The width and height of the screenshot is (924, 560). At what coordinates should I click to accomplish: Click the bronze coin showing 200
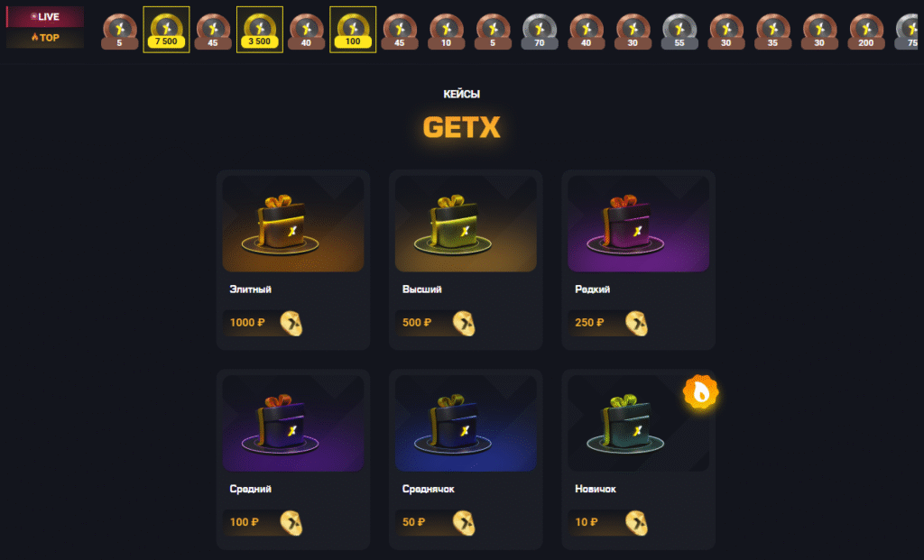pyautogui.click(x=866, y=32)
